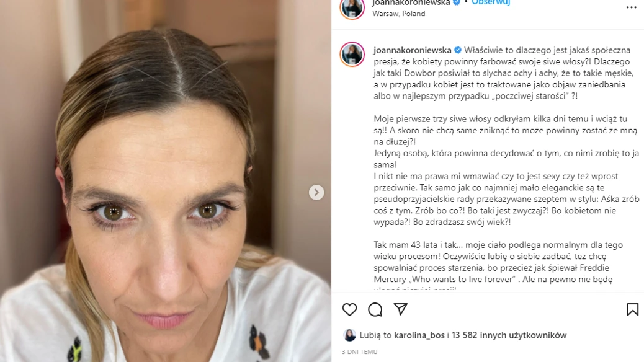Click the caption text starting with Właściwie
The image size is (644, 362).
coord(506,73)
